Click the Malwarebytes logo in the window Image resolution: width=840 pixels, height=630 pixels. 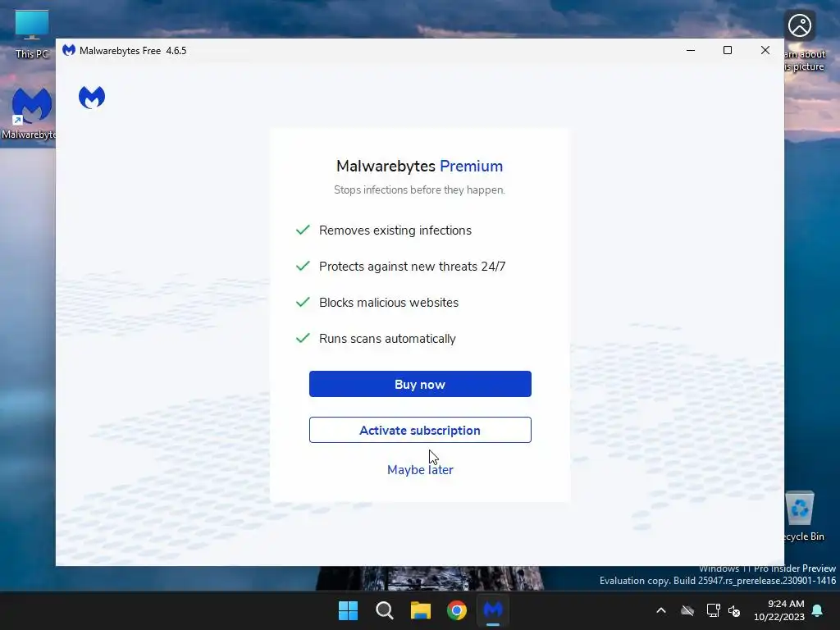[x=92, y=97]
